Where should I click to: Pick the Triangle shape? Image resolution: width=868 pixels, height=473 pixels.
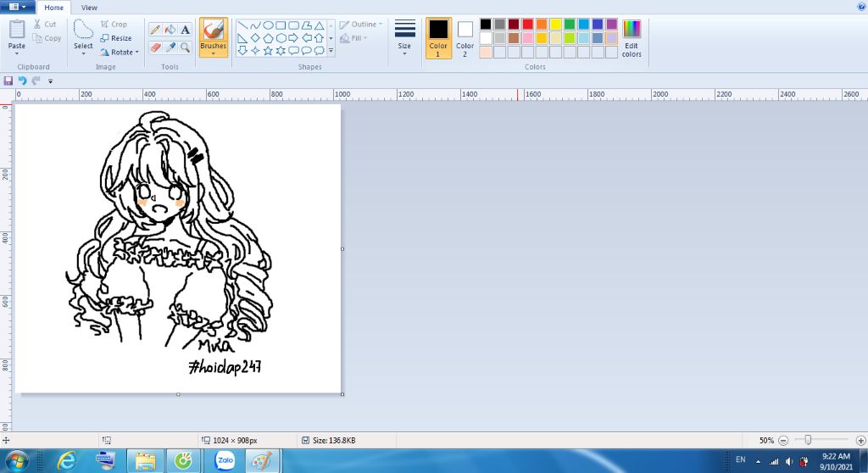[x=320, y=25]
